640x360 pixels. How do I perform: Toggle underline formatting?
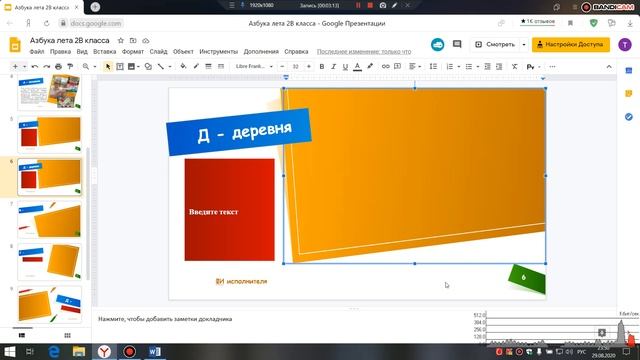[345, 67]
